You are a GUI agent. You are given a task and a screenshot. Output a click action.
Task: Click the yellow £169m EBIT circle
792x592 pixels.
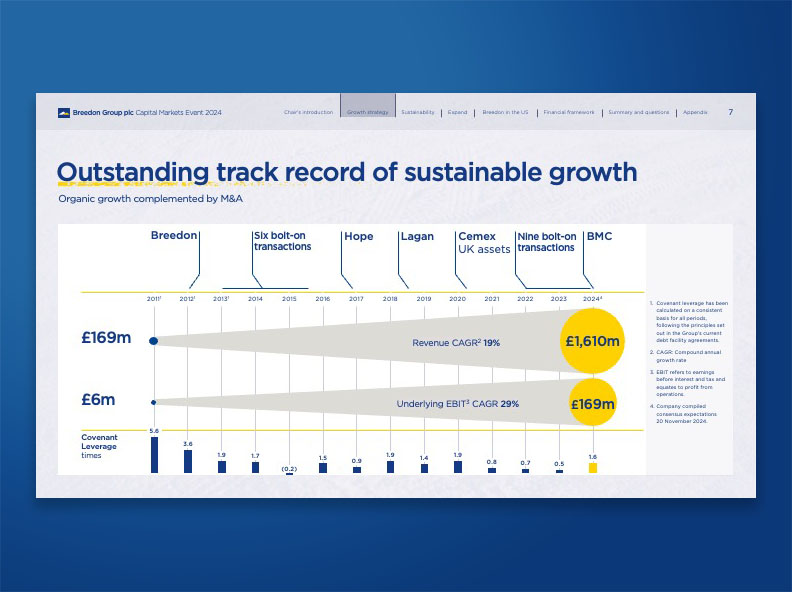click(593, 403)
